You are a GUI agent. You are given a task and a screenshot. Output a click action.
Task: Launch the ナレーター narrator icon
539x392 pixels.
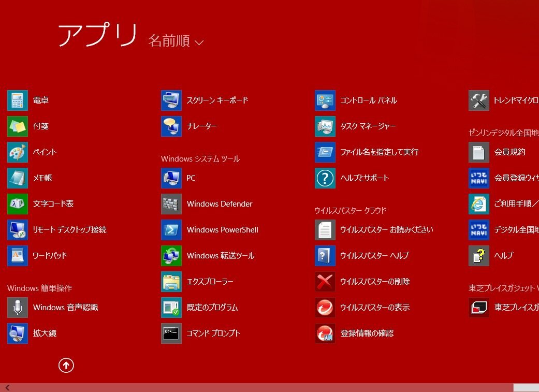(171, 126)
